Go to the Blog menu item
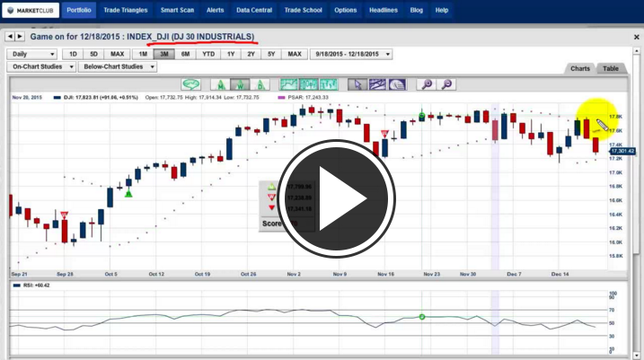 (x=417, y=10)
